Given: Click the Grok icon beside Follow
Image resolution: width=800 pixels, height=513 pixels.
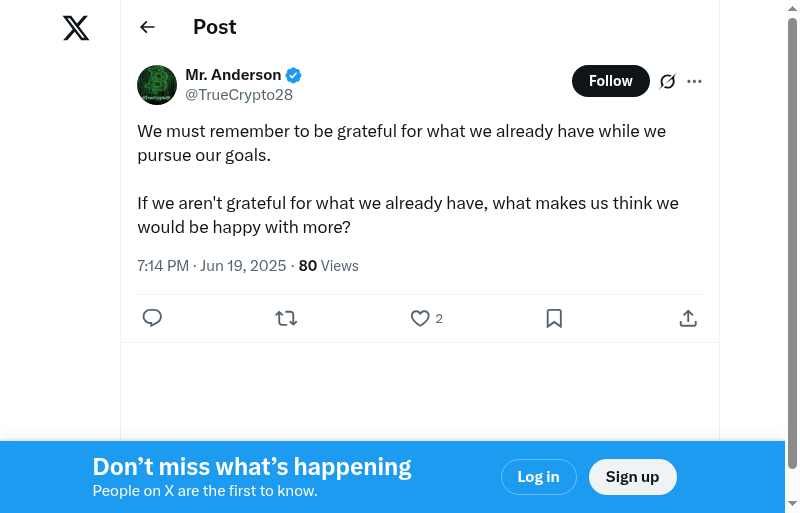Looking at the screenshot, I should click(x=668, y=81).
